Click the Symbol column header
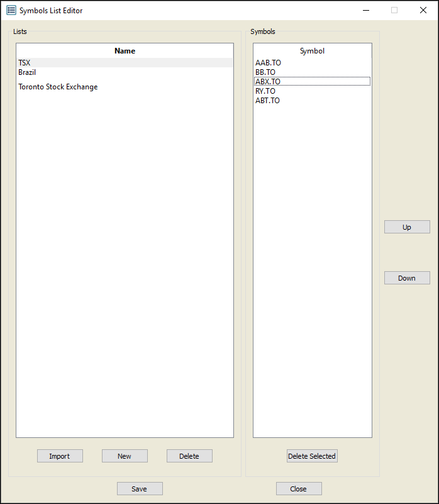 pyautogui.click(x=312, y=51)
